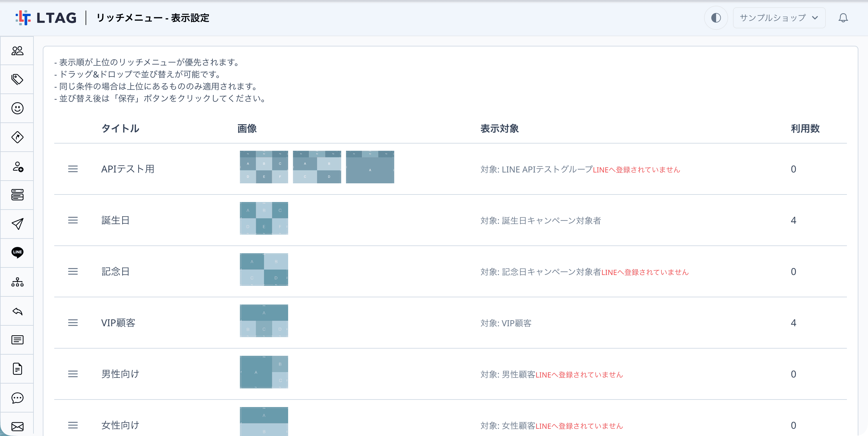Viewport: 868px width, 436px height.
Task: Click the title text 記念日
Action: pos(115,271)
